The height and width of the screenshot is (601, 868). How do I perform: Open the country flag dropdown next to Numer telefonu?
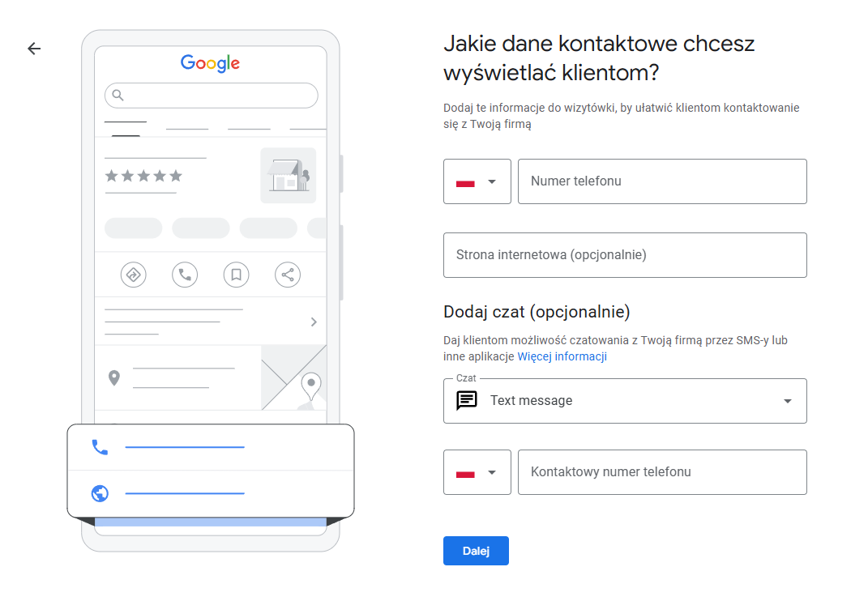(477, 181)
